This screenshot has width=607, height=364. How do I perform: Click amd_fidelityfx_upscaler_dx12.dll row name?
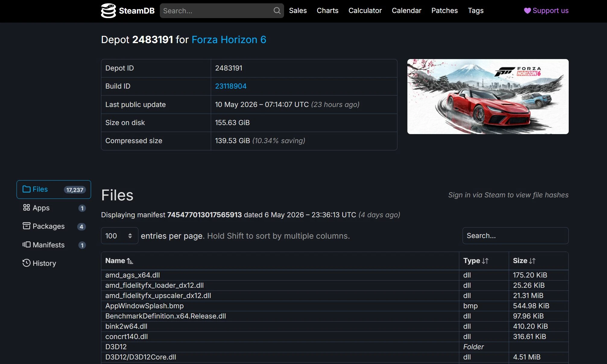pyautogui.click(x=158, y=296)
